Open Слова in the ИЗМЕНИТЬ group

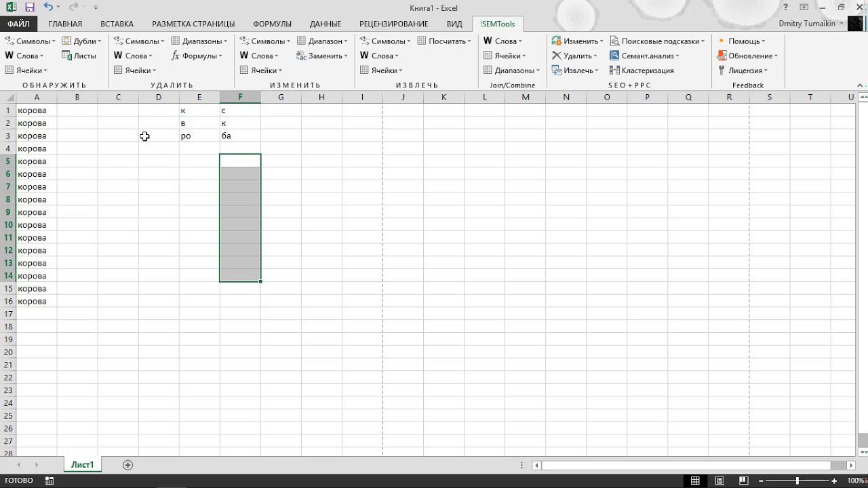tap(259, 56)
